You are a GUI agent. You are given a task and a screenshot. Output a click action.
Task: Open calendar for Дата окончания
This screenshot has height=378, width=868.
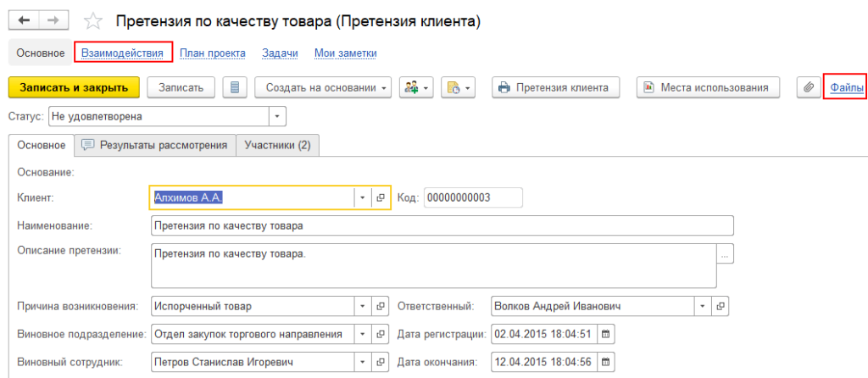tap(605, 363)
